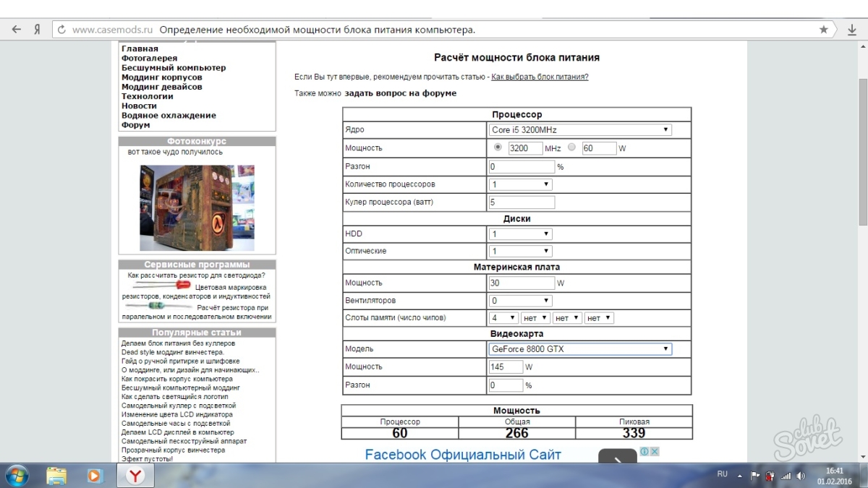
Task: Click the page scrollbar down arrow
Action: 862,457
